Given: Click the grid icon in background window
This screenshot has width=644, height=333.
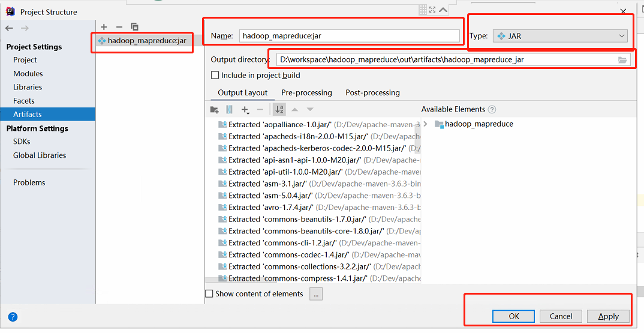Looking at the screenshot, I should point(423,10).
